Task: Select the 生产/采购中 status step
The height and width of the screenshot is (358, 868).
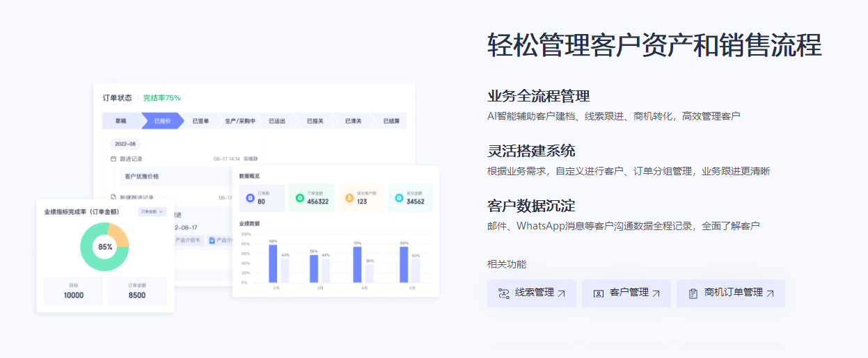Action: (239, 121)
